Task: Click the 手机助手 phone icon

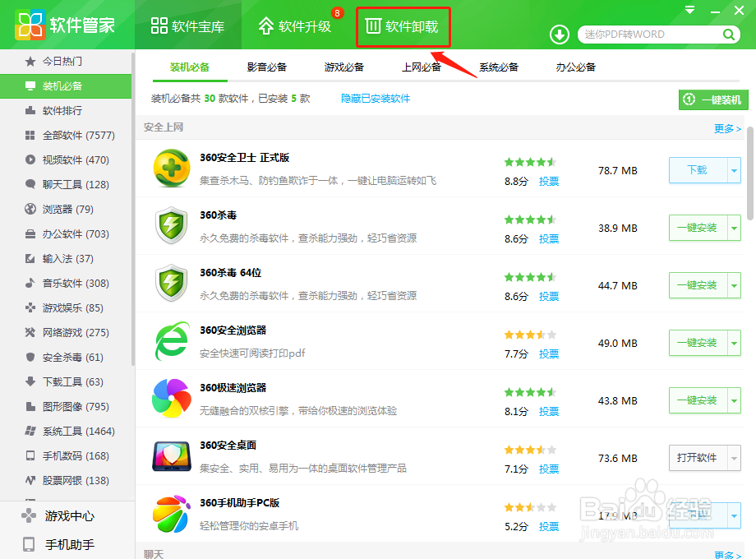Action: point(29,544)
